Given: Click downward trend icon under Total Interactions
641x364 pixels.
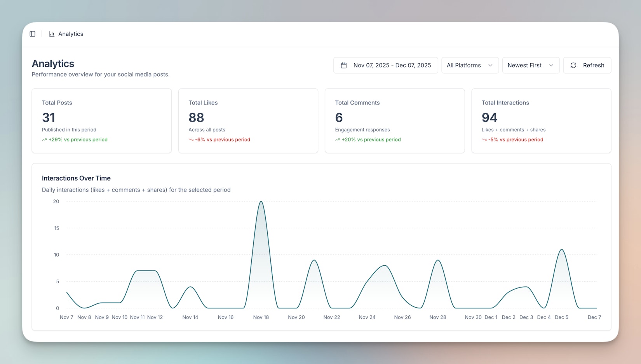Looking at the screenshot, I should 484,140.
